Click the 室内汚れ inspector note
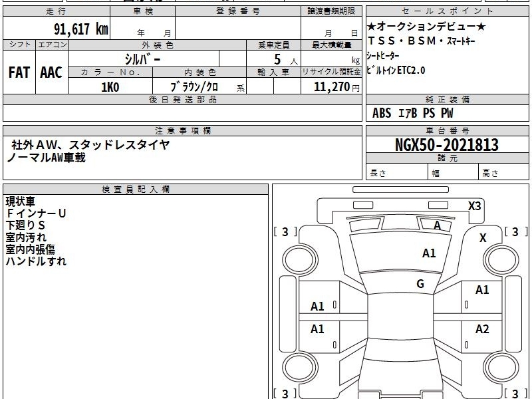This screenshot has width=532, height=399. pyautogui.click(x=26, y=237)
